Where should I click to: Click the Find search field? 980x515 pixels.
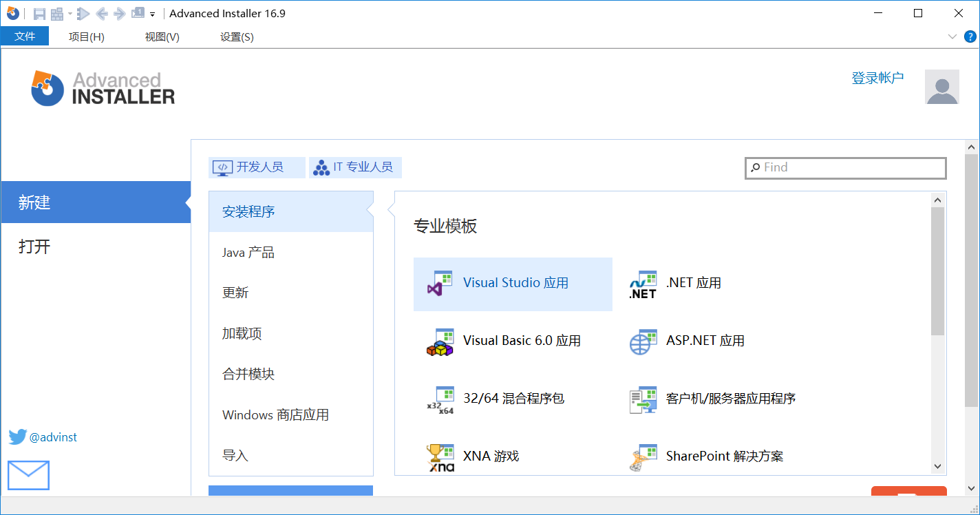click(x=846, y=168)
